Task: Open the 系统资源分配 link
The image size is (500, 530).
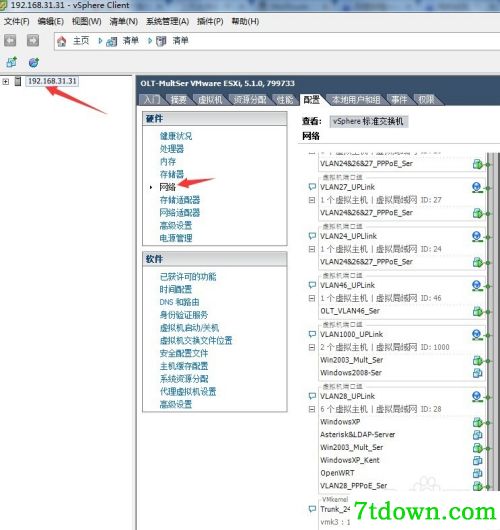Action: 184,379
